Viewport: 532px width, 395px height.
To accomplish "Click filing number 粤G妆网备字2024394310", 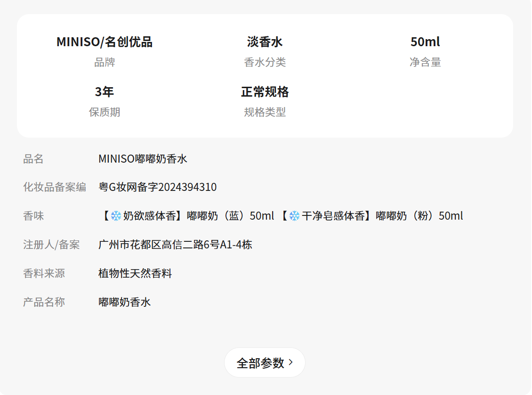I will coord(157,187).
